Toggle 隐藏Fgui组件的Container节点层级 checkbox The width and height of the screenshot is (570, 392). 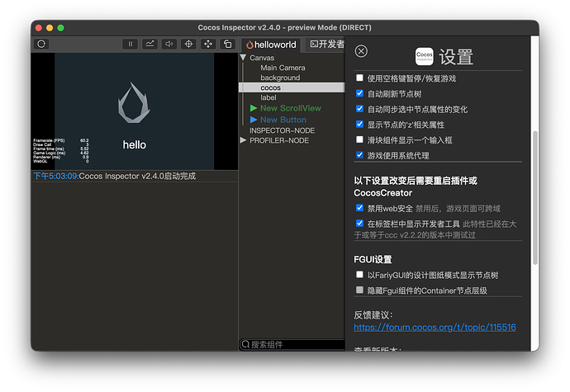tap(359, 290)
